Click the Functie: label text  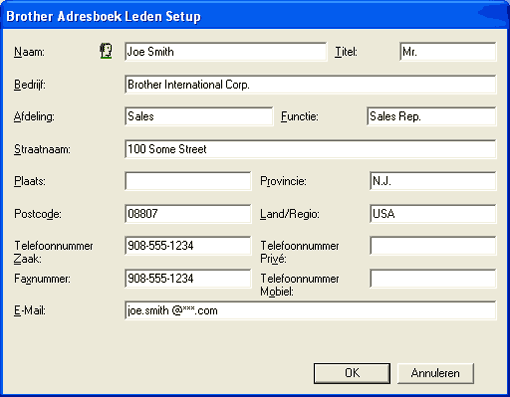click(300, 117)
